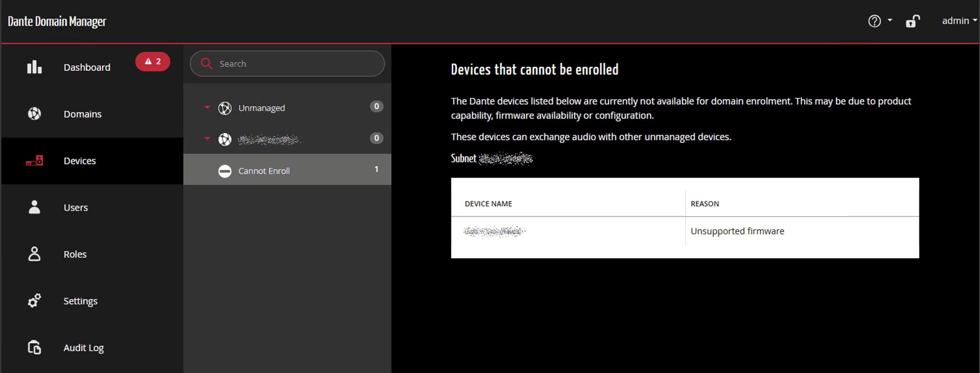Click the Unmanaged globe icon
This screenshot has height=373, width=980.
click(x=225, y=108)
